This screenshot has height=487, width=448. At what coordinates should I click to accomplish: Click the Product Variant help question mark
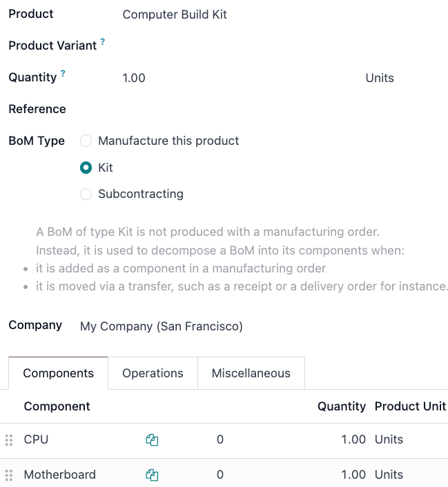[x=103, y=42]
